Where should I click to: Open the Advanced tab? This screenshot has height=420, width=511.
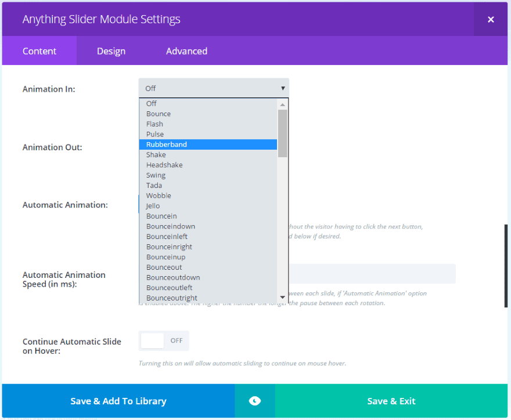click(x=186, y=51)
